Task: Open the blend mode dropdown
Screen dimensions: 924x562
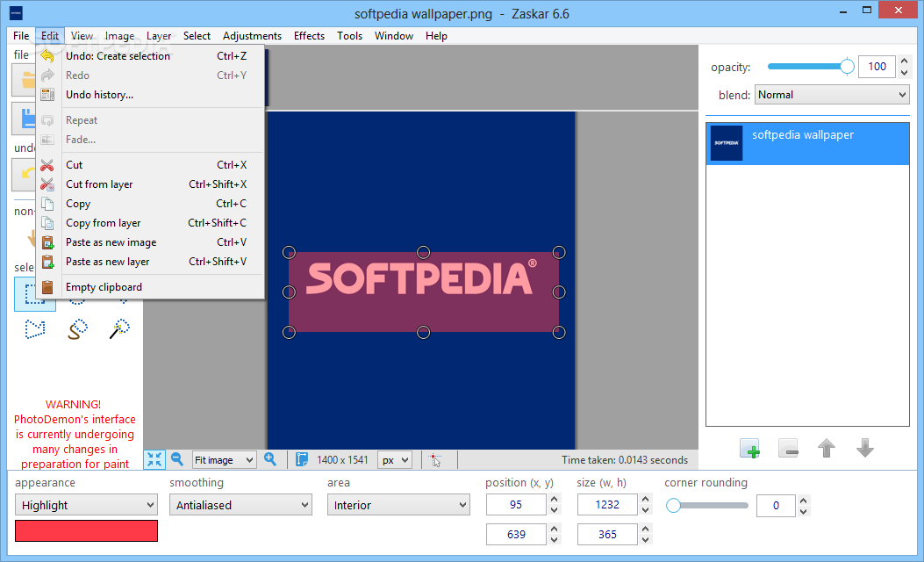Action: [832, 95]
